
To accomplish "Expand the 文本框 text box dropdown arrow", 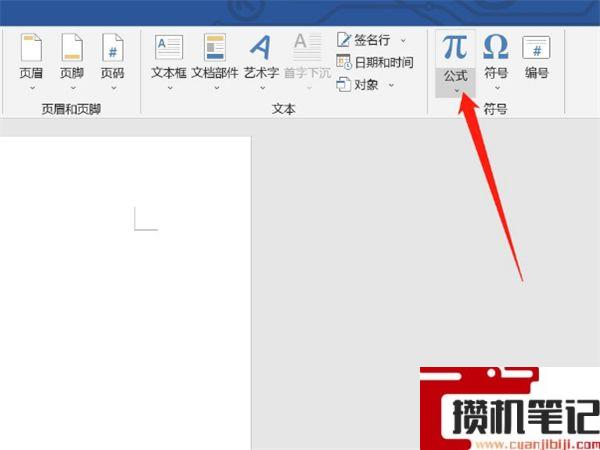I will coord(170,88).
